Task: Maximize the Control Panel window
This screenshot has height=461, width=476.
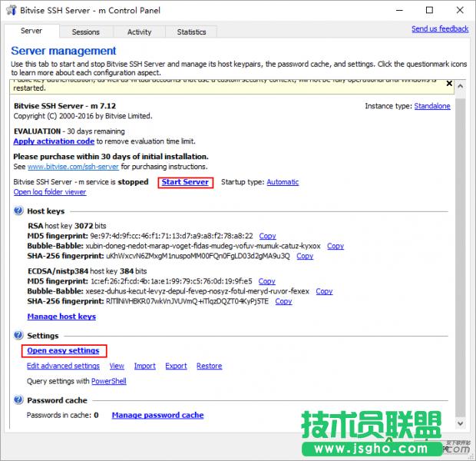Action: coord(429,10)
